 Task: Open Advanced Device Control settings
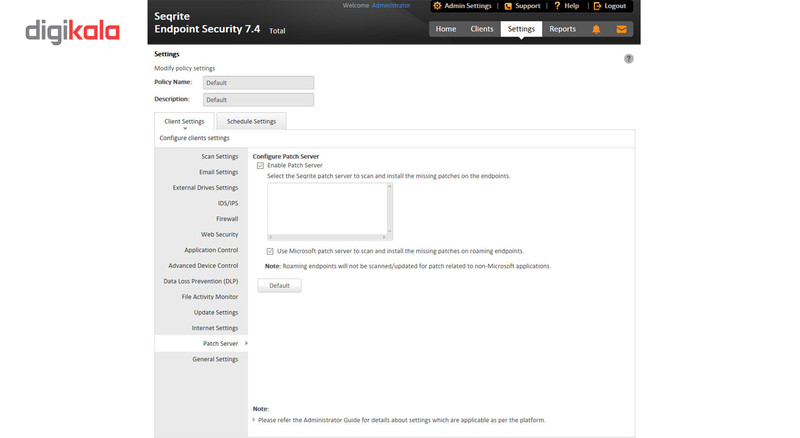point(203,265)
